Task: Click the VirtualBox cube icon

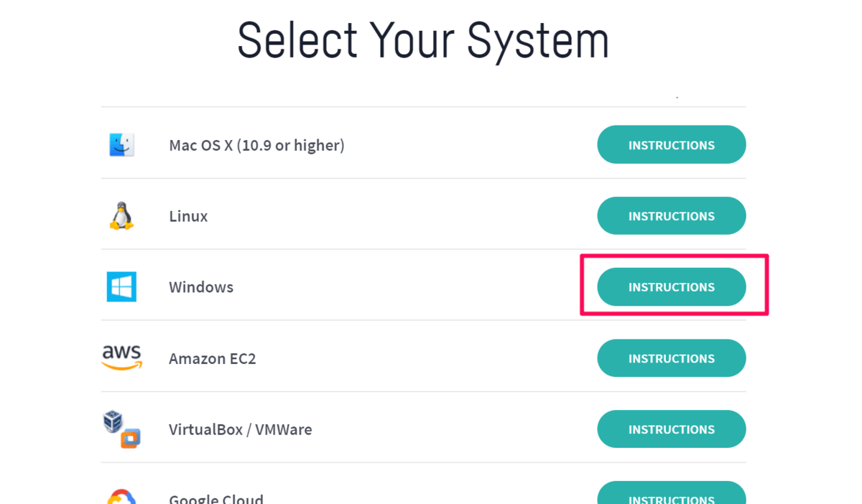Action: 113,421
